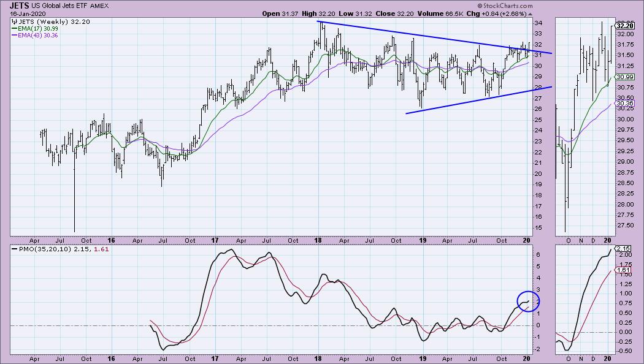Click the purple EMA(43) legend line swatch
This screenshot has width=644, height=364.
coord(14,36)
